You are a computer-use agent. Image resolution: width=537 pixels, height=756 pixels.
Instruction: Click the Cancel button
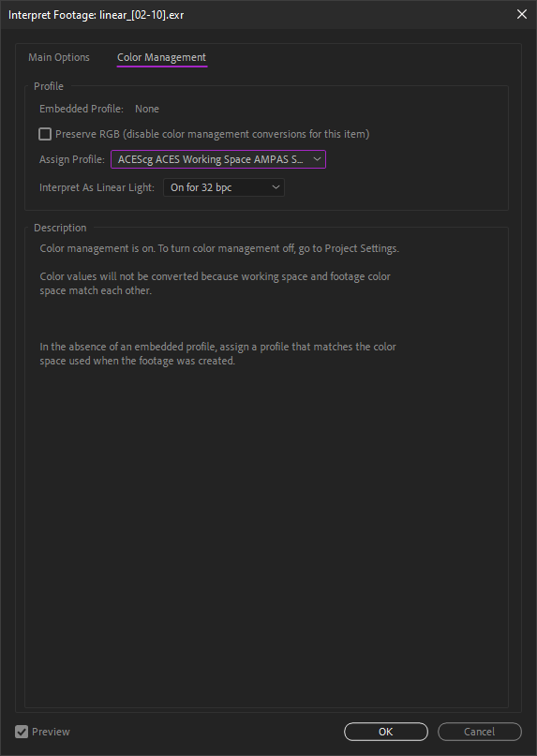click(480, 732)
